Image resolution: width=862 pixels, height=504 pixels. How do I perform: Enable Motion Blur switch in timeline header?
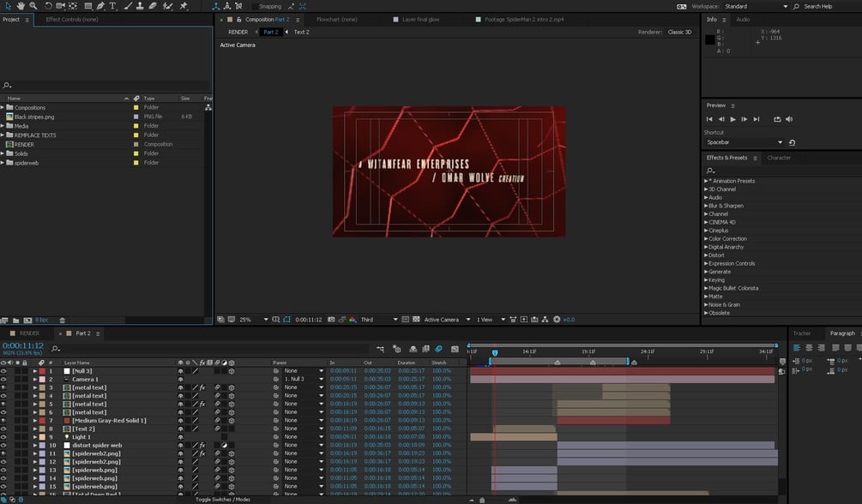point(438,349)
